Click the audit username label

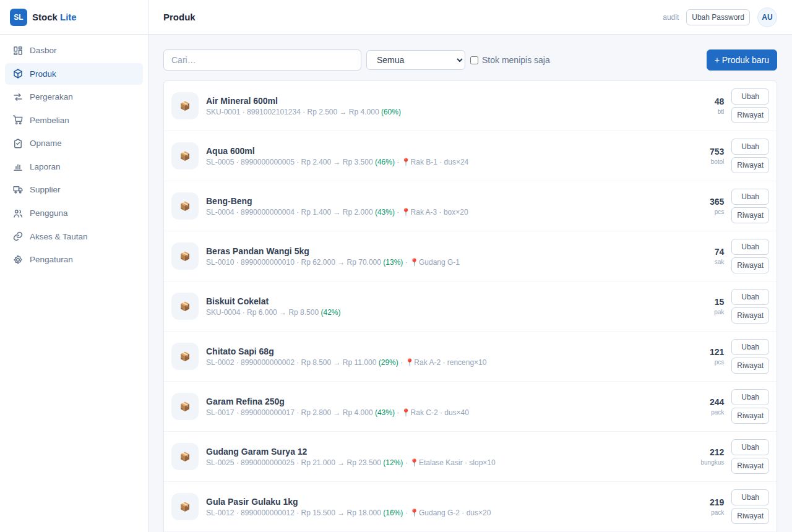point(671,17)
